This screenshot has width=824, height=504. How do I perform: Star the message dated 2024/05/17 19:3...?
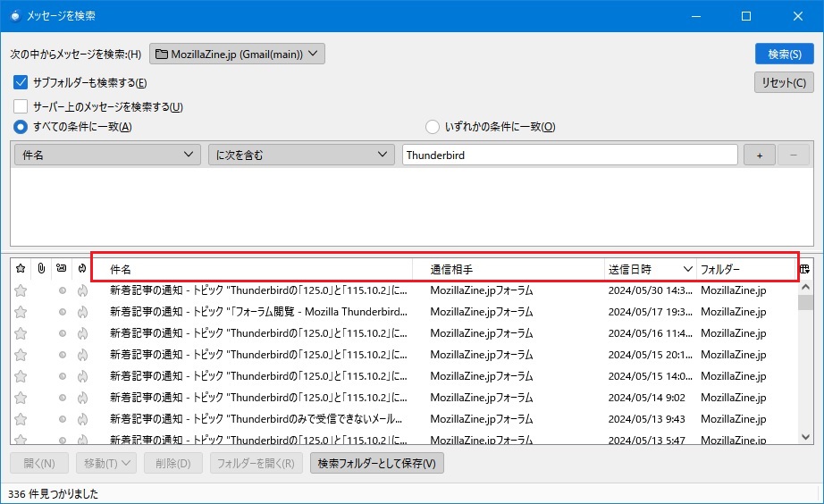21,312
